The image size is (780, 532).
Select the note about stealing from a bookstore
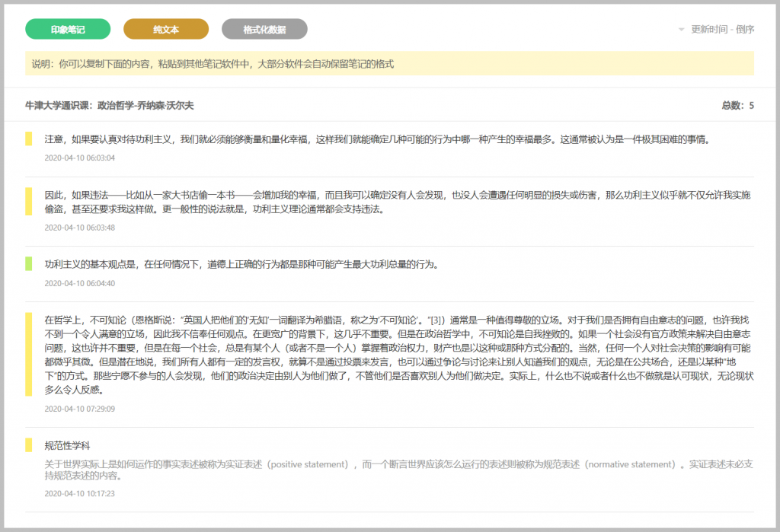(396, 202)
